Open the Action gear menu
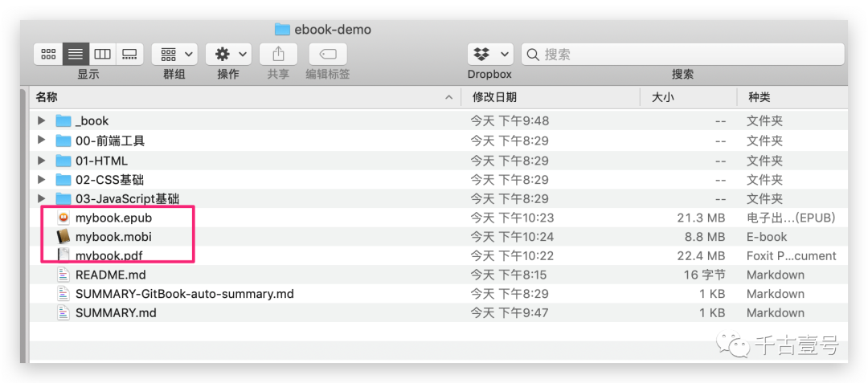Screen dimensions: 868x383 pos(228,54)
